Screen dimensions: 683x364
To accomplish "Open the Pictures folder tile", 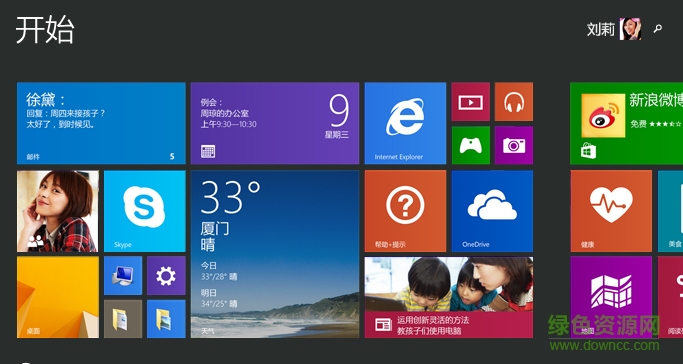I will [166, 319].
